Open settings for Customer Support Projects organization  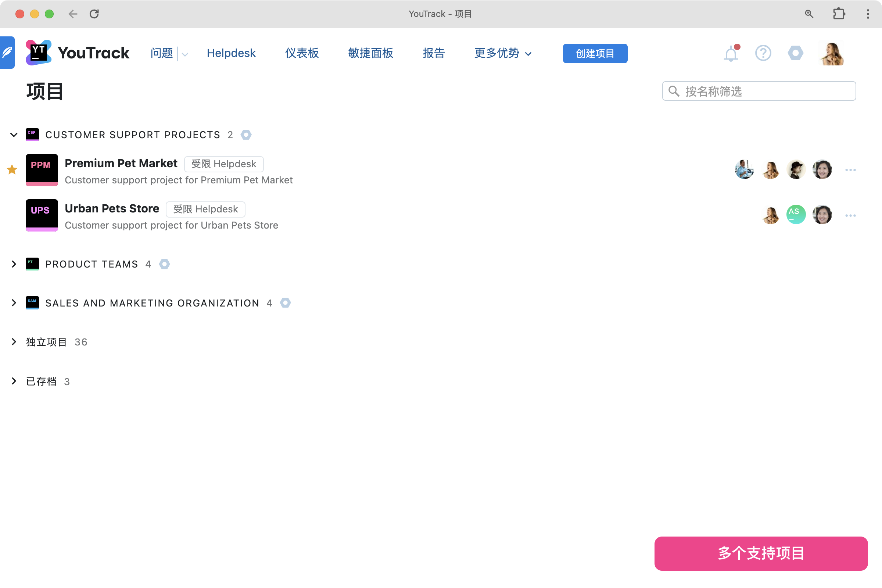tap(246, 135)
